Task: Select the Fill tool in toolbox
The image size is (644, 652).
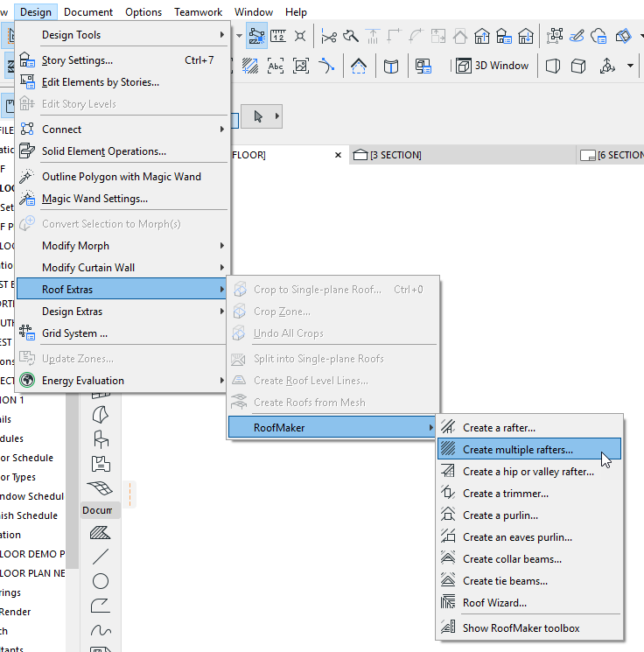Action: pos(101,533)
